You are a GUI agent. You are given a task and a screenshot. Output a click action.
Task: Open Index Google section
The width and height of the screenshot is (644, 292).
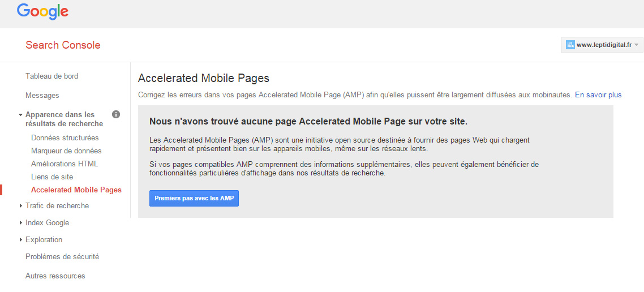pos(47,222)
